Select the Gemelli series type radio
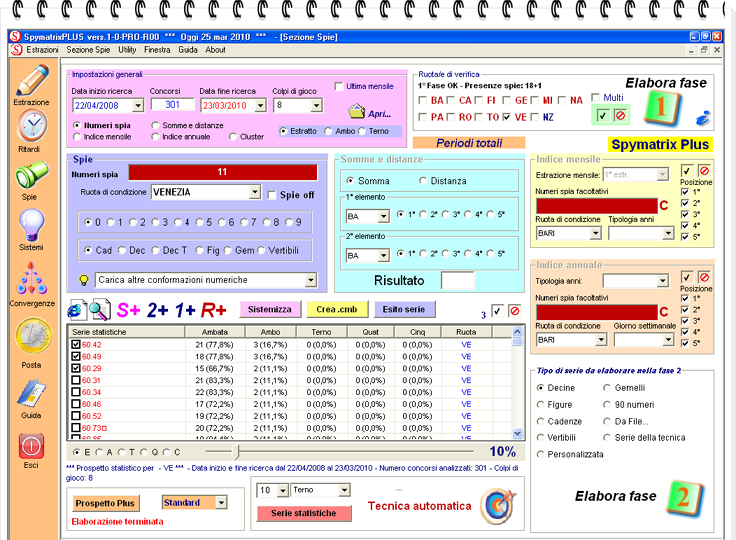Viewport: 736px width, 540px height. point(607,388)
